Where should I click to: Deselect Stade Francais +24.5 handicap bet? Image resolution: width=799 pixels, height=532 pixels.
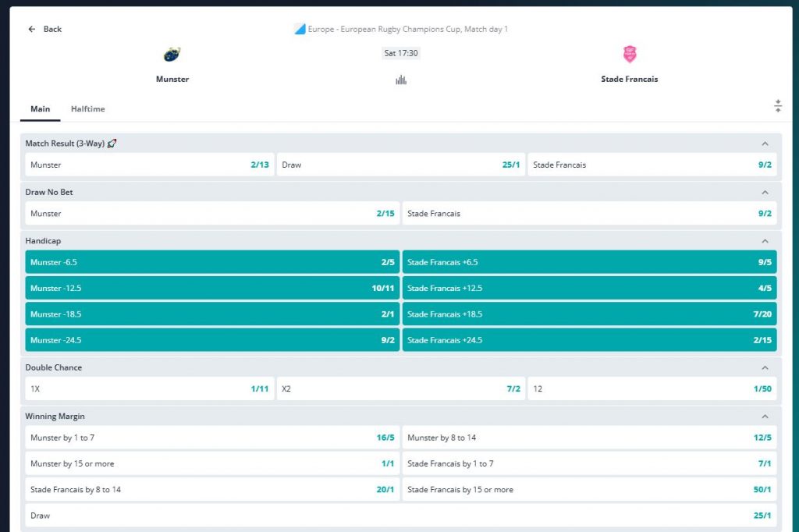tap(590, 340)
